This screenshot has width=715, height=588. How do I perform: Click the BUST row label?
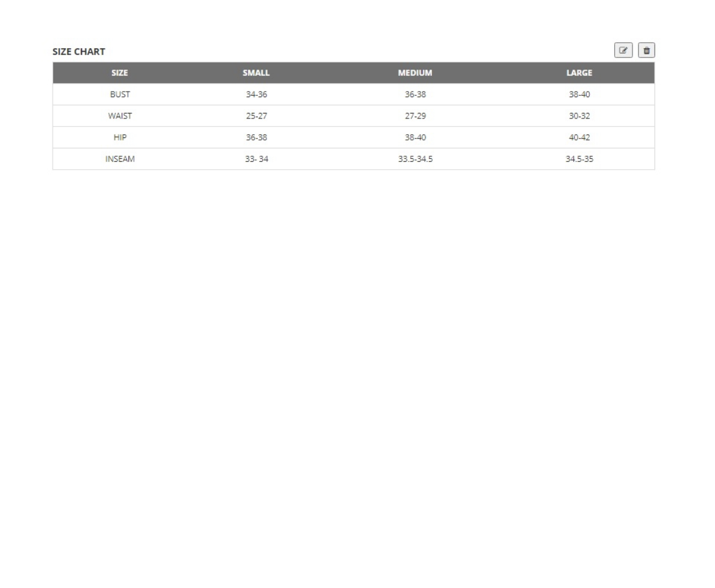pos(120,95)
